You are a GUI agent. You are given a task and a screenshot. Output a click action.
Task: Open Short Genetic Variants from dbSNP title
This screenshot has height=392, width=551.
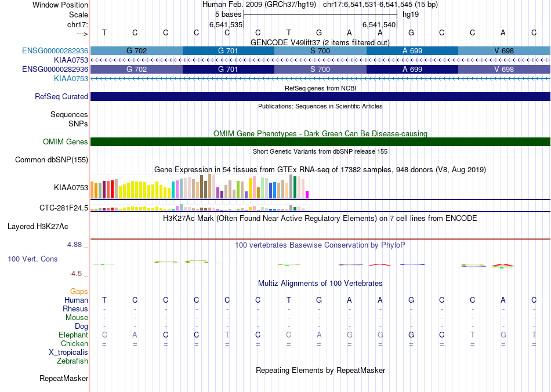320,151
